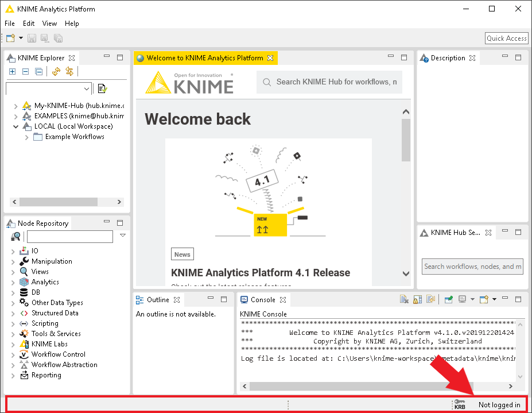Click the configure Explorer settings icon
Screen dimensions: 532x413
pyautogui.click(x=103, y=88)
